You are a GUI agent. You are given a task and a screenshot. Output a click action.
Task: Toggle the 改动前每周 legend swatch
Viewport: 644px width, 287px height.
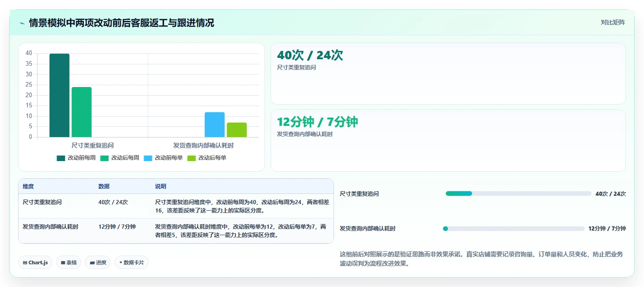[x=61, y=158]
